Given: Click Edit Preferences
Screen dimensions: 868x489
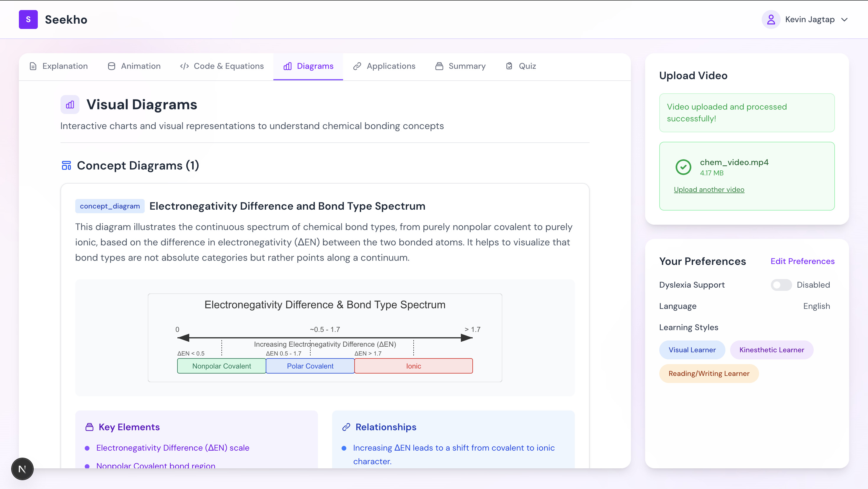Looking at the screenshot, I should pos(802,261).
